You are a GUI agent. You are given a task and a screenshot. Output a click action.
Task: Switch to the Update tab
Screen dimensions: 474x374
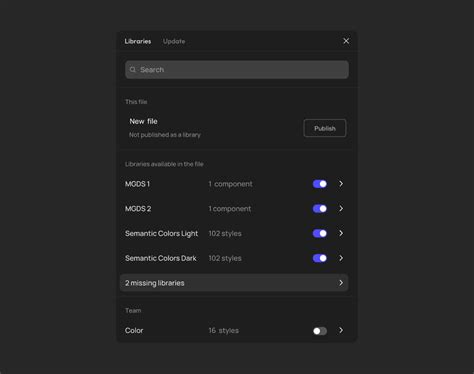click(x=174, y=41)
